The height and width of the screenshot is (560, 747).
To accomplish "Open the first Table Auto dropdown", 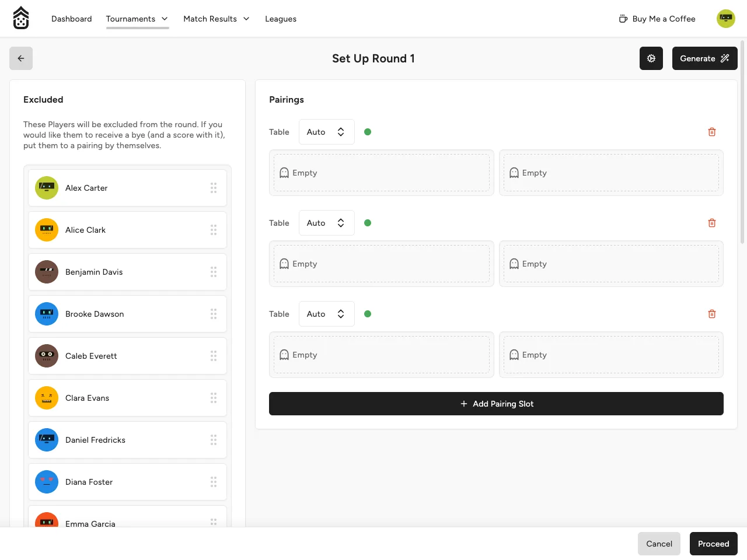I will pos(327,132).
